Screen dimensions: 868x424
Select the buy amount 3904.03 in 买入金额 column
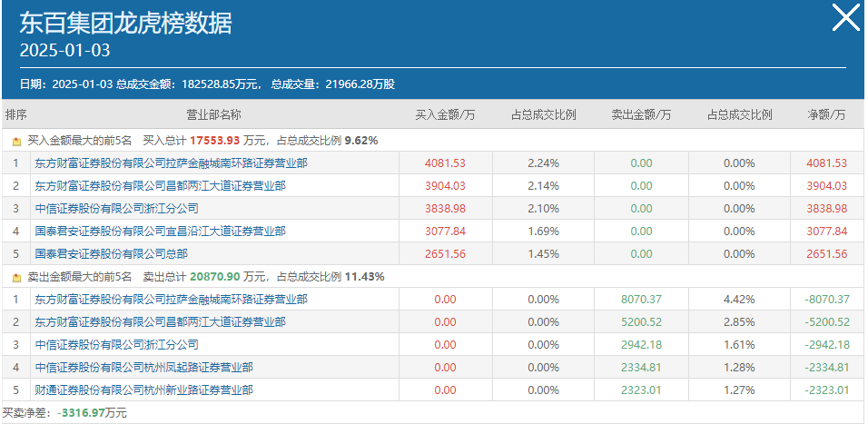tap(445, 186)
